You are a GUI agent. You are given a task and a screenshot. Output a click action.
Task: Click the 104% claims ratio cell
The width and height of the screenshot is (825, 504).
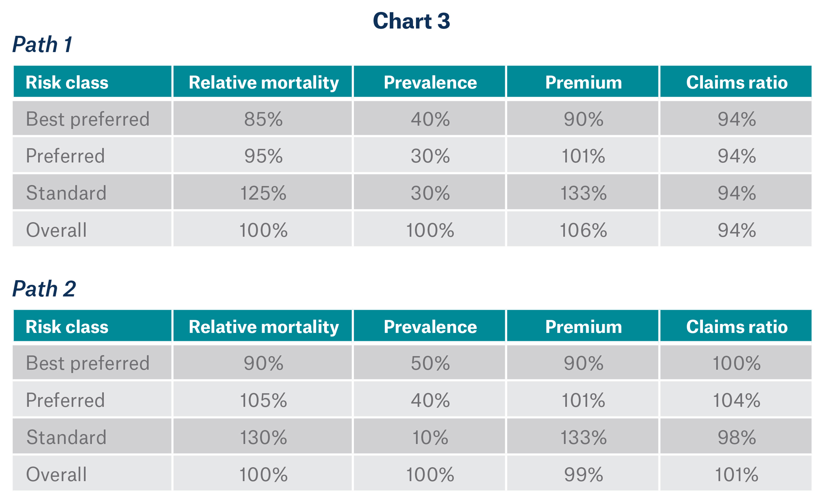(737, 400)
